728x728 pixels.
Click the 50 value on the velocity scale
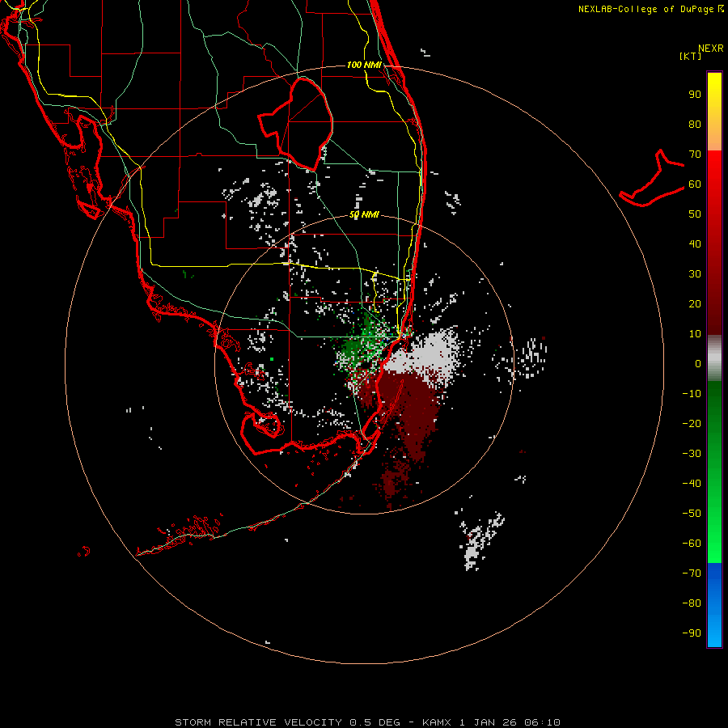pos(695,214)
